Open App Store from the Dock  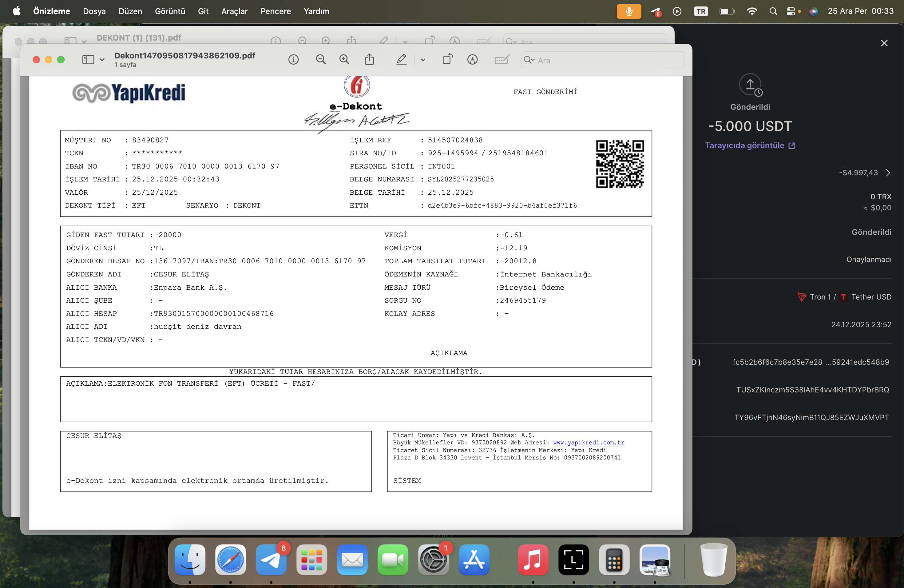pyautogui.click(x=474, y=560)
